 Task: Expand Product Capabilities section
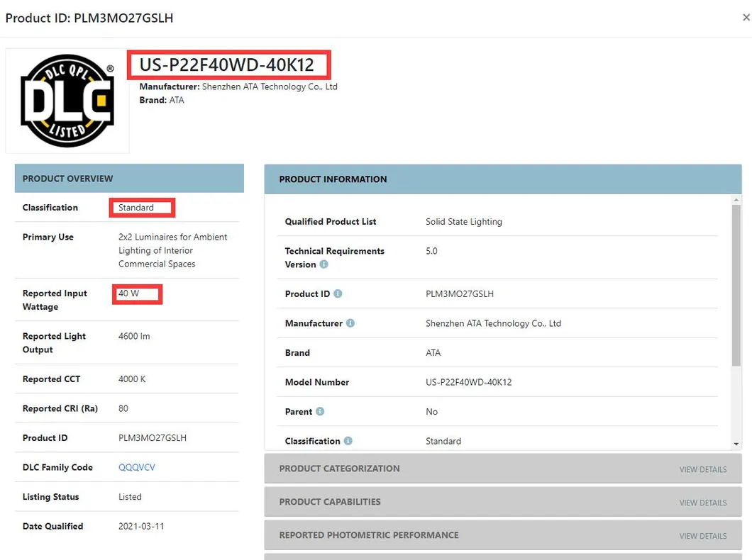pos(502,502)
